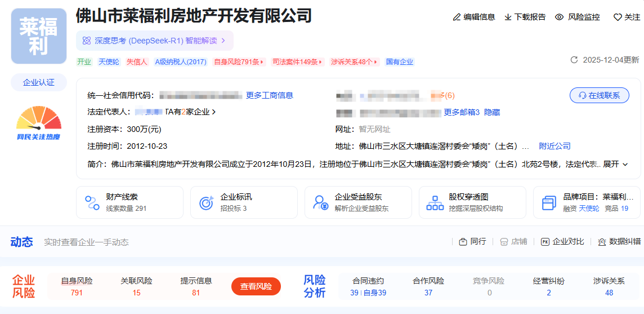Open 招投标 3 under 企业标讯
This screenshot has width=644, height=314.
pyautogui.click(x=233, y=209)
